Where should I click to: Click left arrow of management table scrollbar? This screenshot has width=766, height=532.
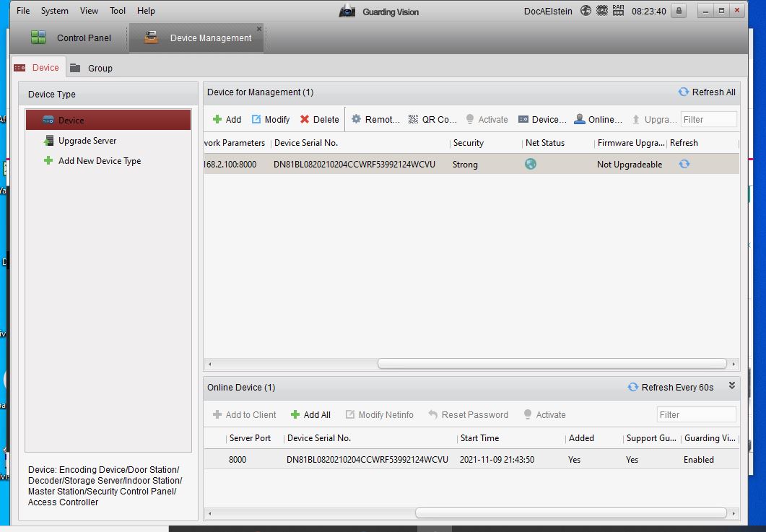tap(210, 364)
